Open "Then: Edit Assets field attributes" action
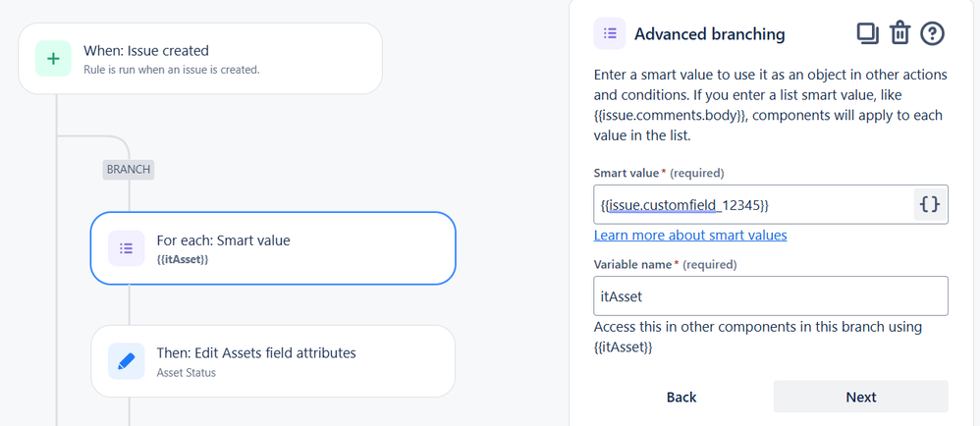Viewport: 980px width, 426px height. tap(256, 352)
